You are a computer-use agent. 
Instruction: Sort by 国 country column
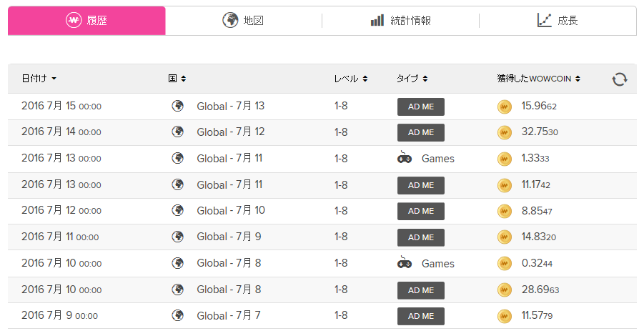point(177,79)
